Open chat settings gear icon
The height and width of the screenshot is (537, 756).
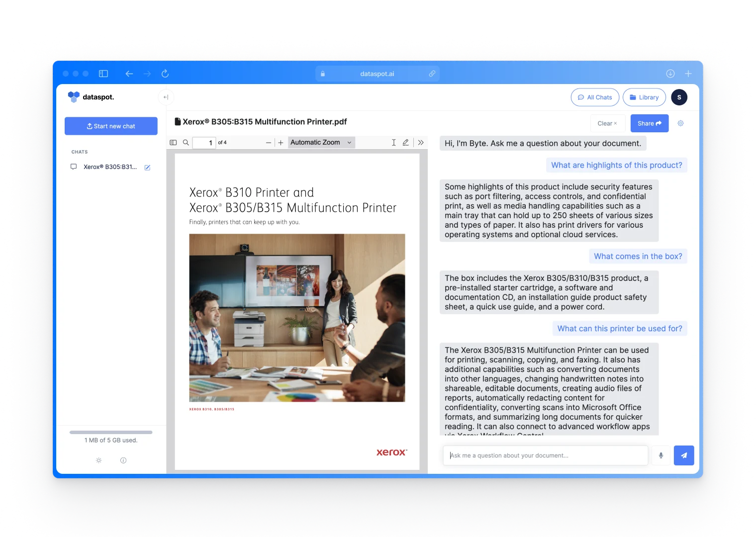(680, 123)
